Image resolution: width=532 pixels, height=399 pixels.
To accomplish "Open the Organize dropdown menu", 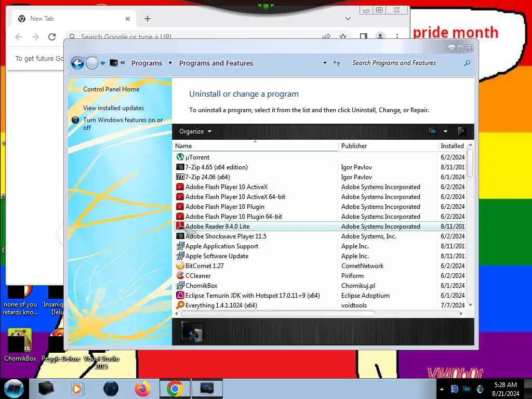I will [x=195, y=131].
